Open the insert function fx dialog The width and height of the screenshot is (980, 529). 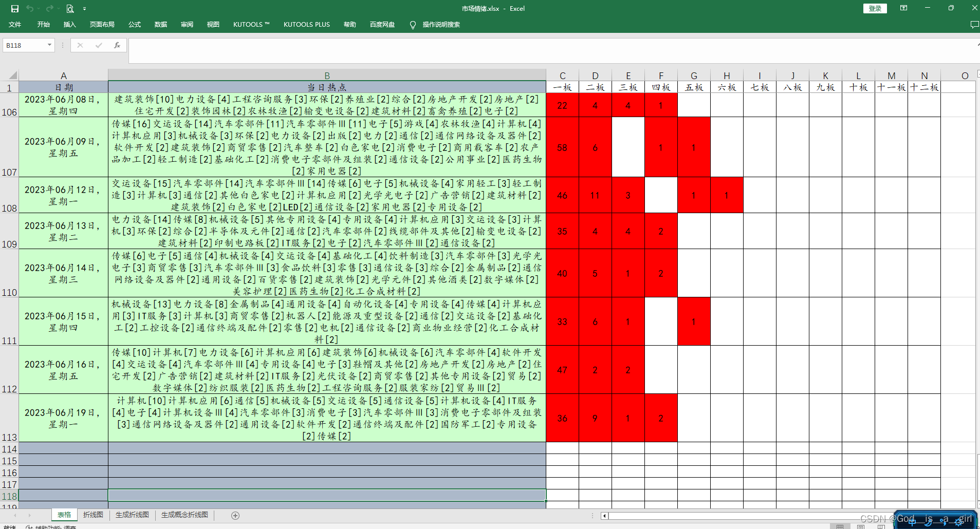pyautogui.click(x=117, y=45)
